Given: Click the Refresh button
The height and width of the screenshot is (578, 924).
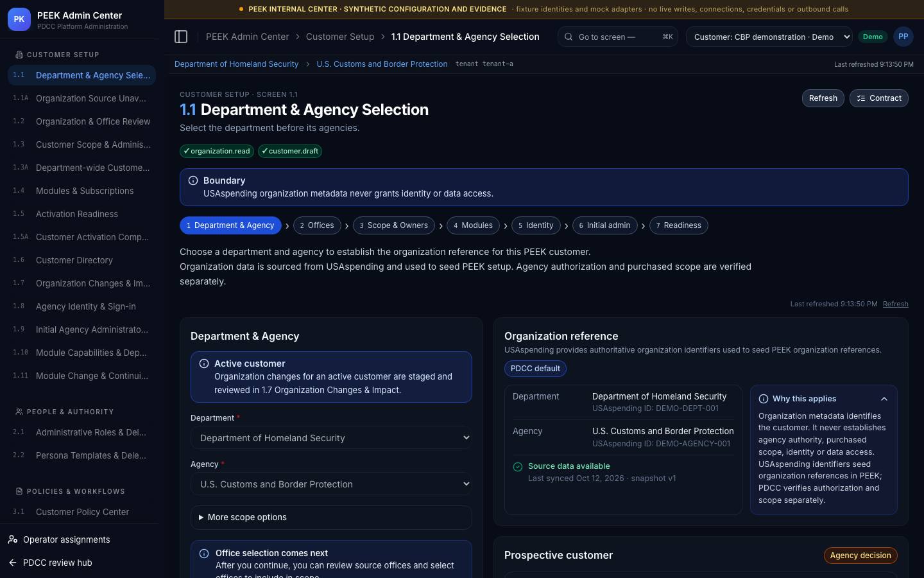Looking at the screenshot, I should point(823,98).
